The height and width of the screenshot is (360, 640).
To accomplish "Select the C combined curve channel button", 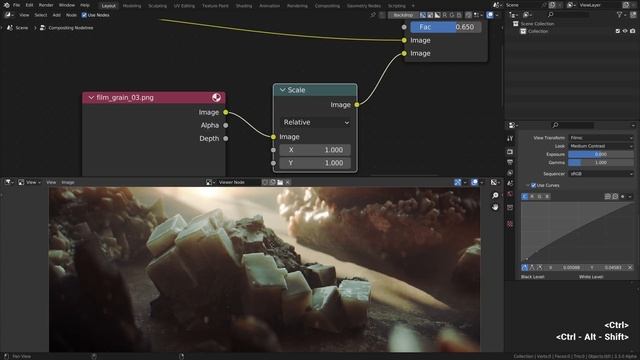I will 525,197.
